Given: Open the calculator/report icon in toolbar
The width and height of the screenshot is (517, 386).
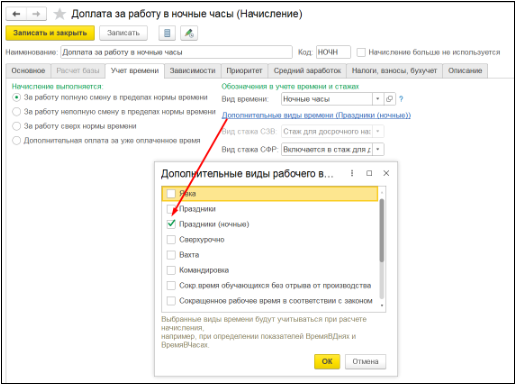Looking at the screenshot, I should [x=167, y=33].
